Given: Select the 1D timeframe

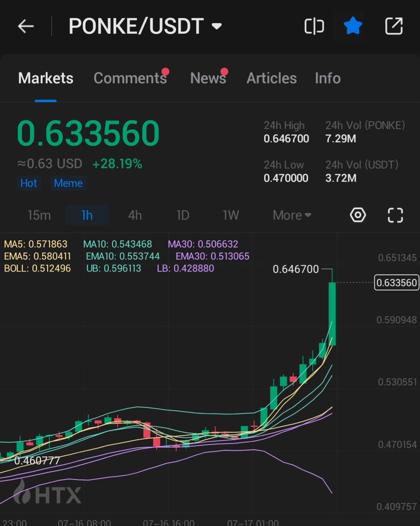Looking at the screenshot, I should pos(183,215).
